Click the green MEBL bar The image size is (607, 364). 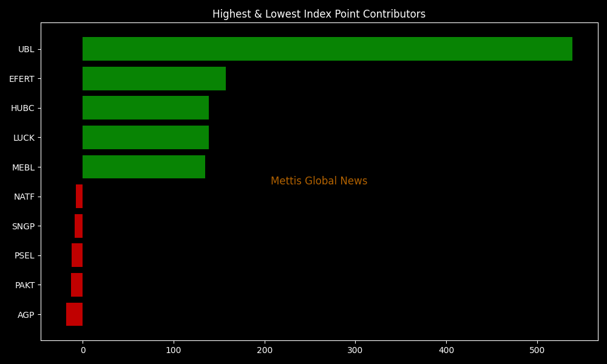[x=144, y=167]
